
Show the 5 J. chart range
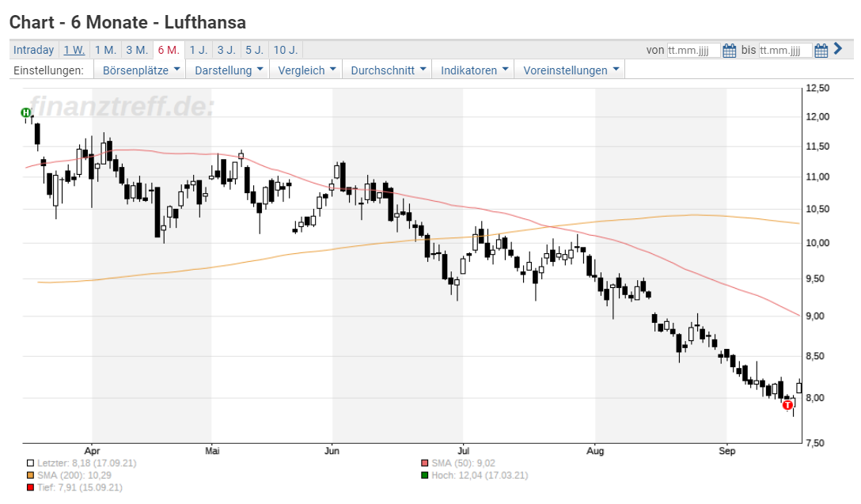pos(254,50)
